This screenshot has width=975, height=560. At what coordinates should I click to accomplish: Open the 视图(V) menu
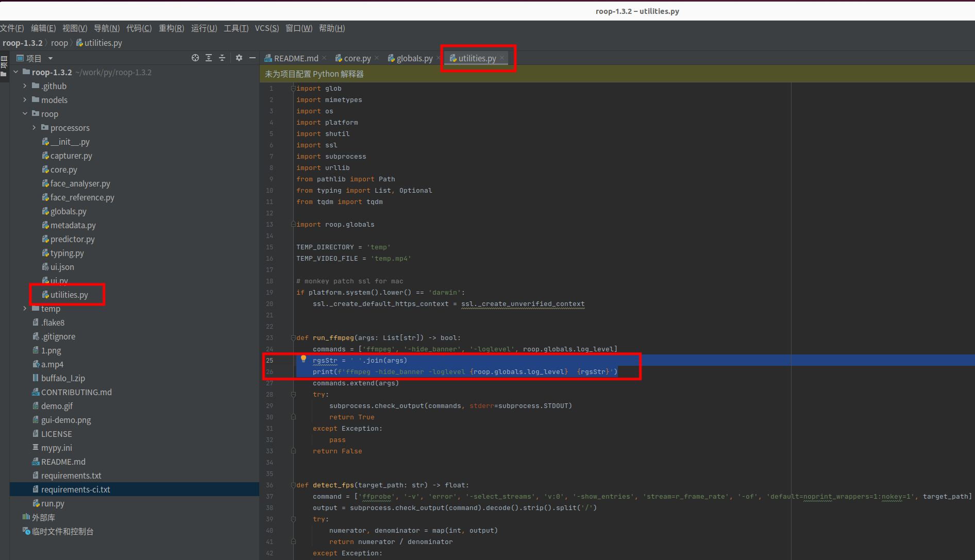75,28
